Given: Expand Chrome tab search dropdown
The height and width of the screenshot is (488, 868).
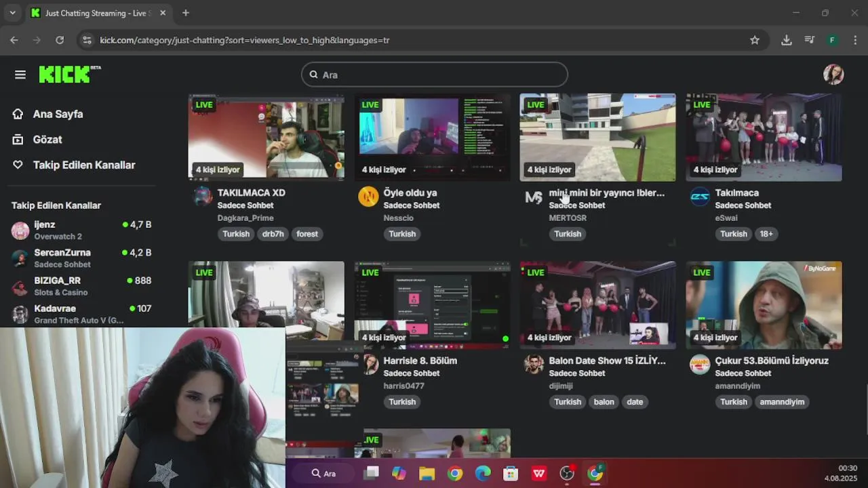Looking at the screenshot, I should pyautogui.click(x=12, y=13).
